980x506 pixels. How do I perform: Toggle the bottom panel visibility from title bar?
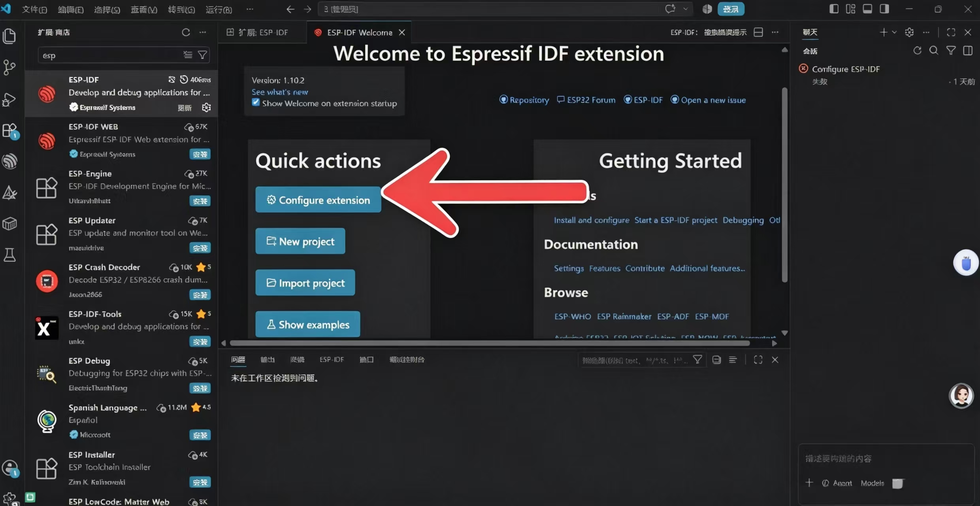coord(867,9)
